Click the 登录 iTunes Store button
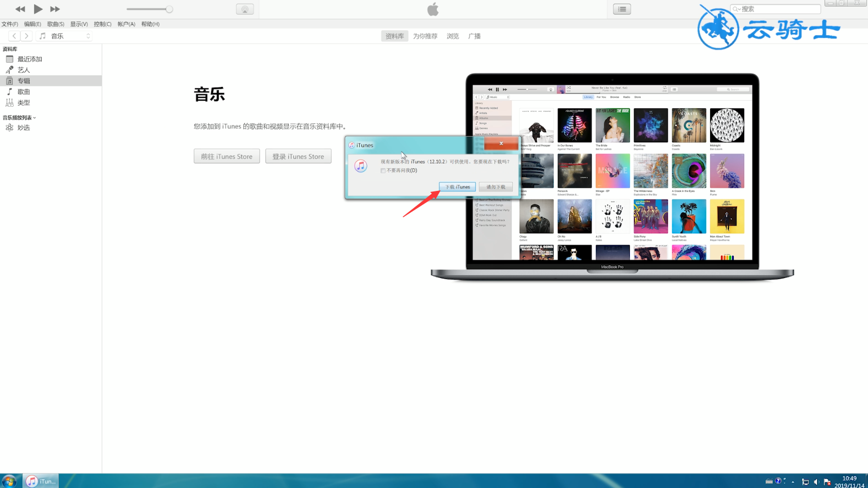868x488 pixels. [298, 156]
